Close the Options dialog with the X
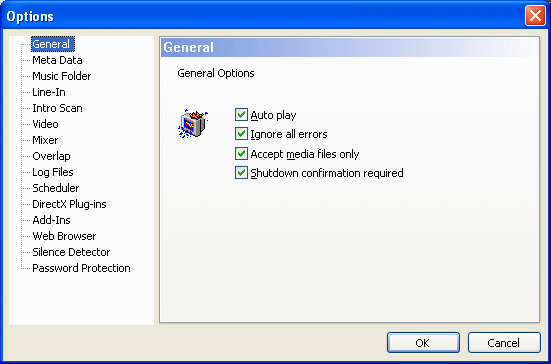Screen dimensions: 551x364 click(535, 16)
